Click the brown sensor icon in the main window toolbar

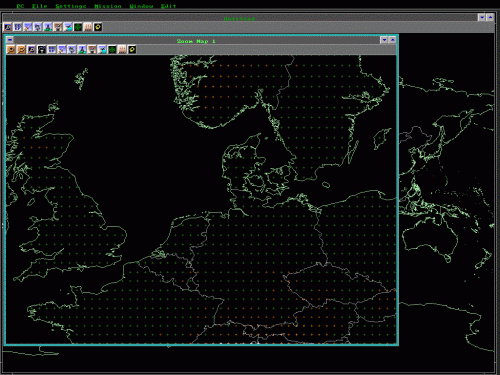(58, 27)
